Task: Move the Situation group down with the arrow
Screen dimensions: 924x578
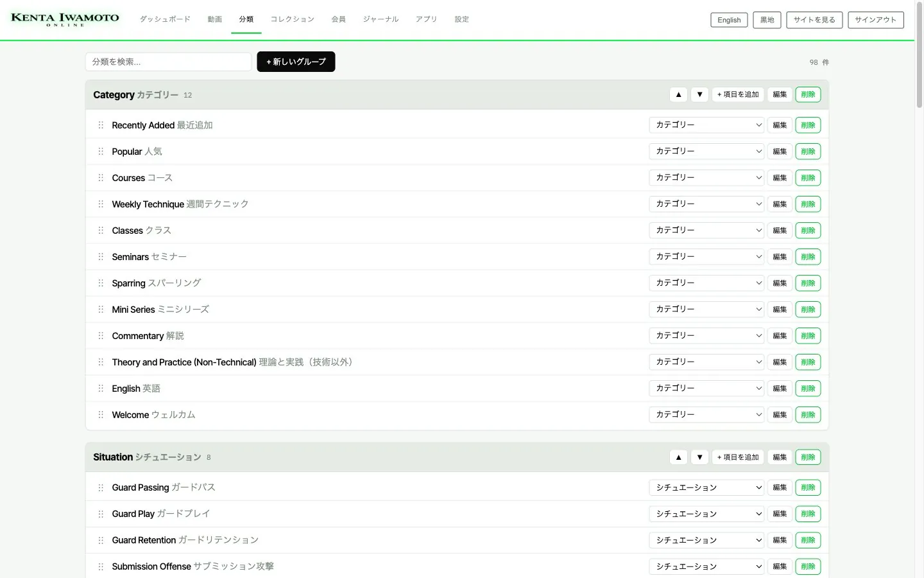Action: pyautogui.click(x=699, y=457)
